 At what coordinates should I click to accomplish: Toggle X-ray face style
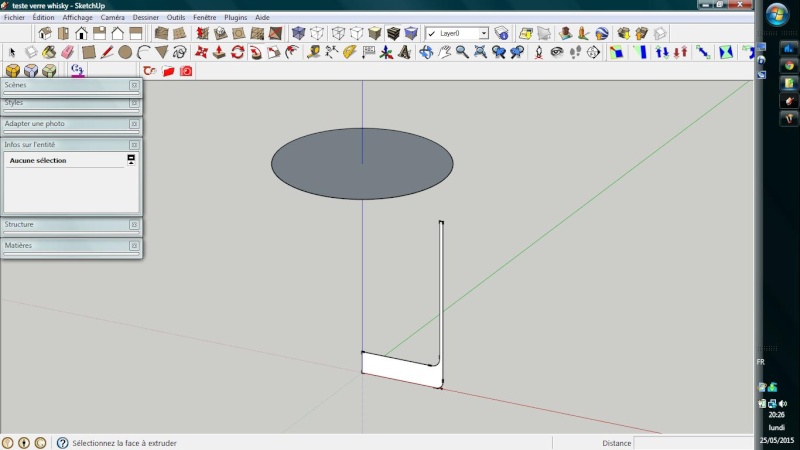298,34
